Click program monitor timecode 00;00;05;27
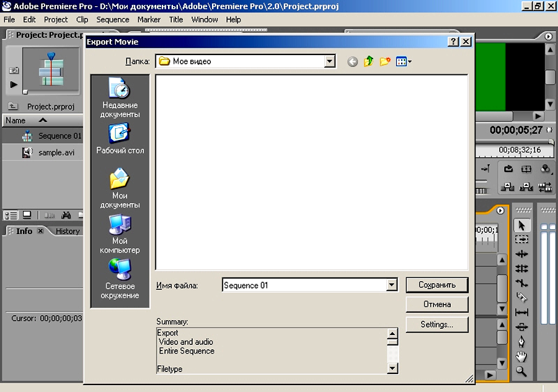Screen dimensions: 558x392 point(516,130)
